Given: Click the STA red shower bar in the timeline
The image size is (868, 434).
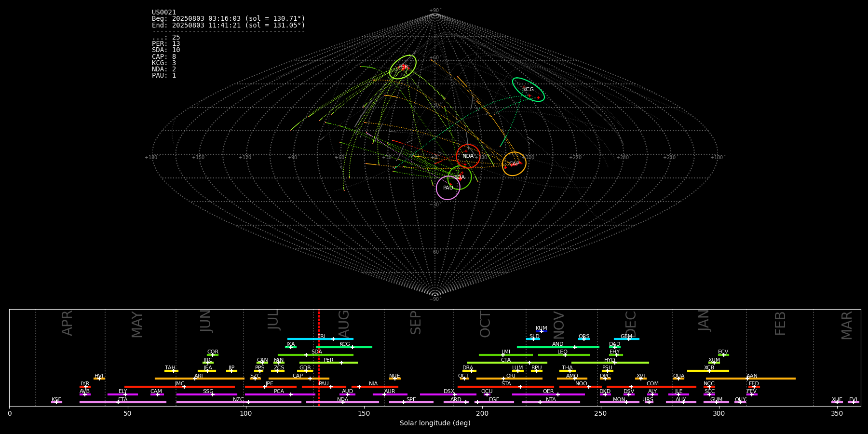Looking at the screenshot, I should [x=506, y=386].
